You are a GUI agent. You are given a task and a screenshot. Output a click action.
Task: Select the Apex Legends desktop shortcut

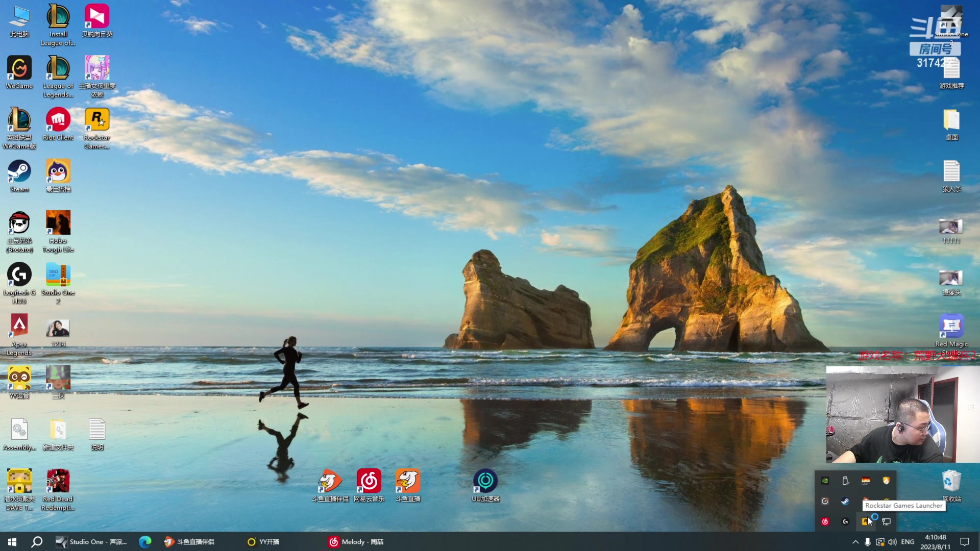tap(19, 327)
